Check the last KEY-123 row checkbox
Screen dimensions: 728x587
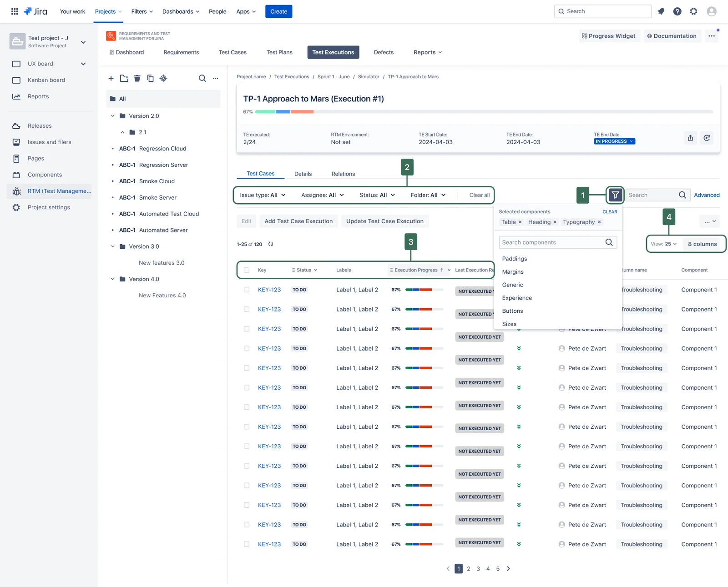[247, 544]
